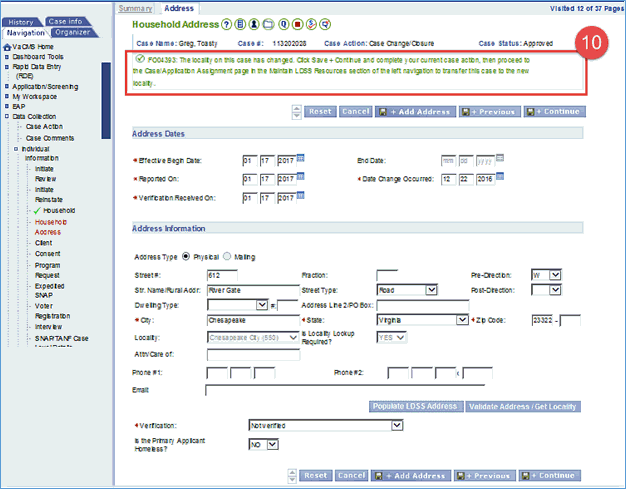Click bottom Continue button
The width and height of the screenshot is (626, 489).
(550, 475)
